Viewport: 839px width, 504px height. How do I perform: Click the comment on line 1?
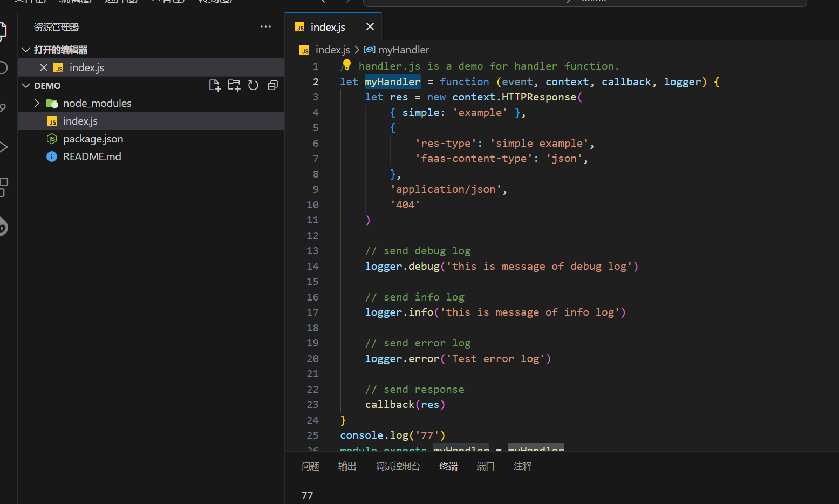[x=480, y=66]
